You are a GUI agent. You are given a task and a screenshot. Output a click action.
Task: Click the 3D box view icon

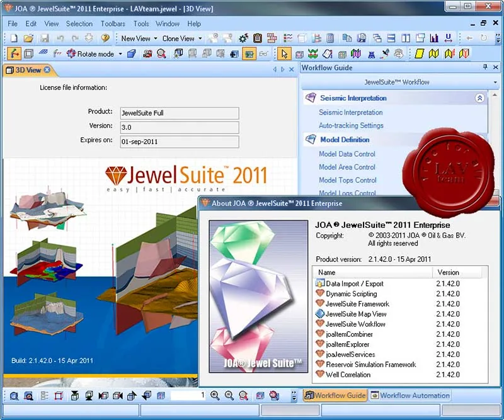[x=131, y=54]
